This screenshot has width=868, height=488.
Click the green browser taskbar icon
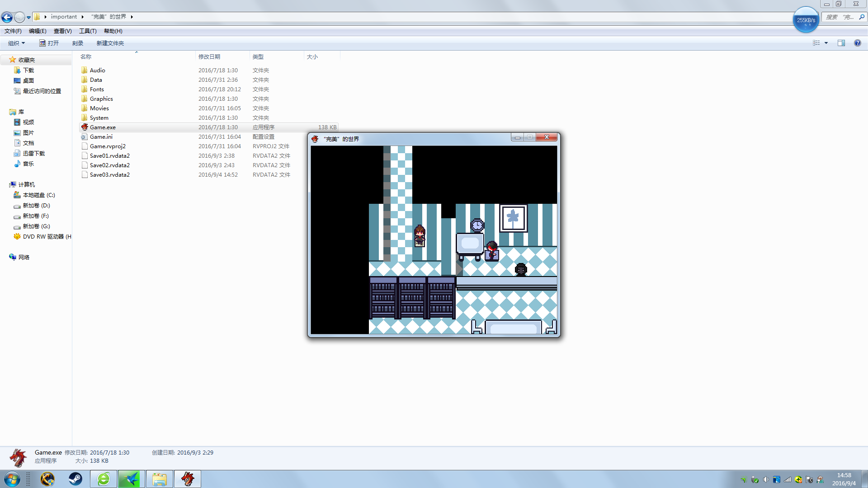coord(104,479)
